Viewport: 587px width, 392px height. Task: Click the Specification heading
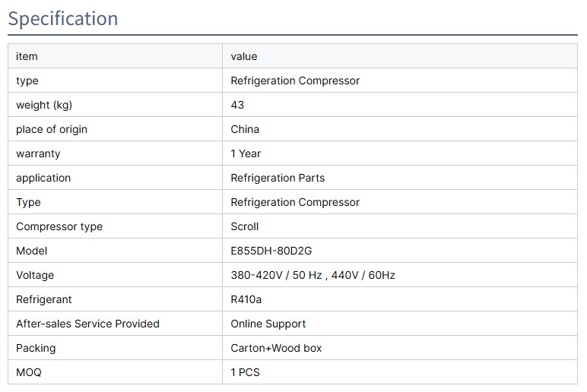pyautogui.click(x=63, y=18)
